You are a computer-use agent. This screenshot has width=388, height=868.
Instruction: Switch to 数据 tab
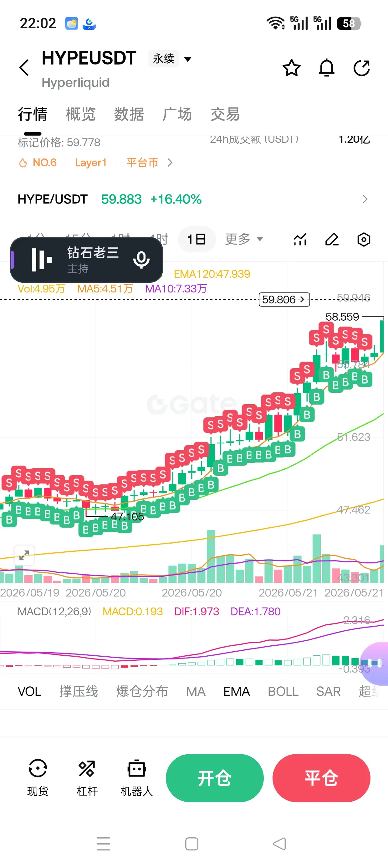[x=129, y=114]
